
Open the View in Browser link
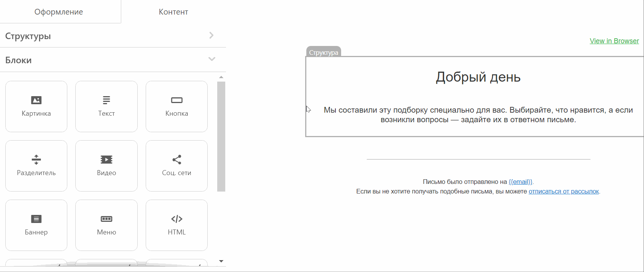pos(614,41)
